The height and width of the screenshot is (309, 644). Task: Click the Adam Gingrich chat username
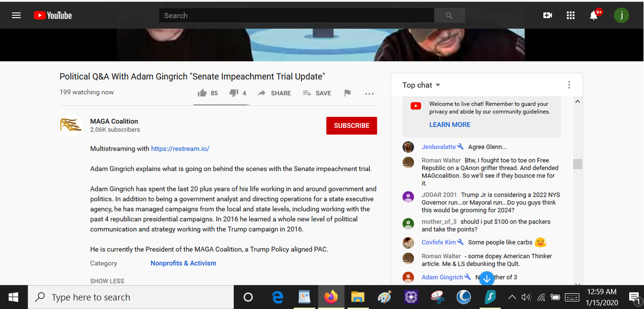coord(442,277)
